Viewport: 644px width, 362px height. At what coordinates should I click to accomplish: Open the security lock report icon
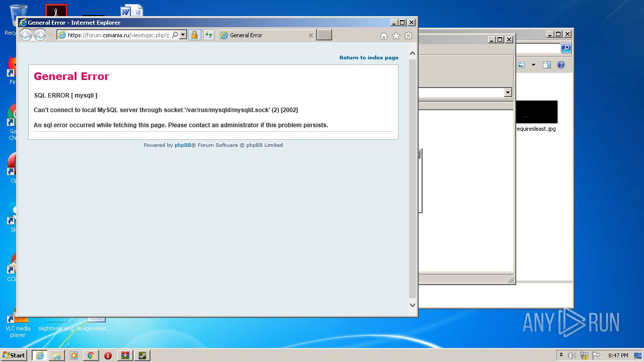coord(194,35)
